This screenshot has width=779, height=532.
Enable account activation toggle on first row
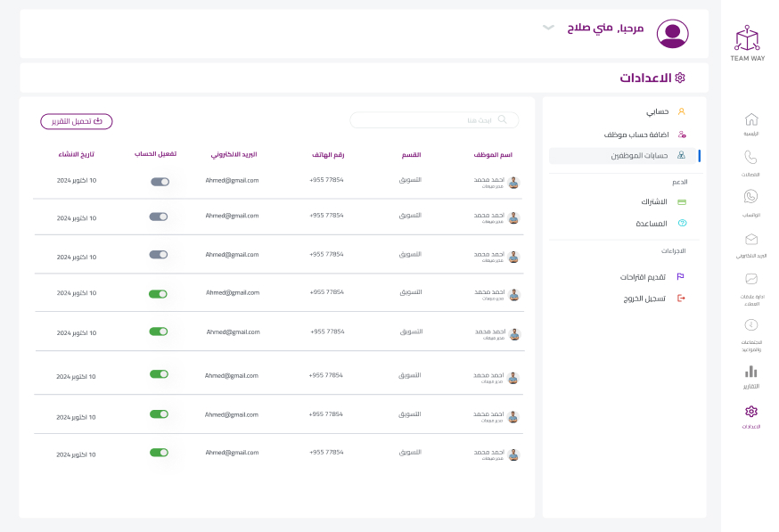coord(159,181)
